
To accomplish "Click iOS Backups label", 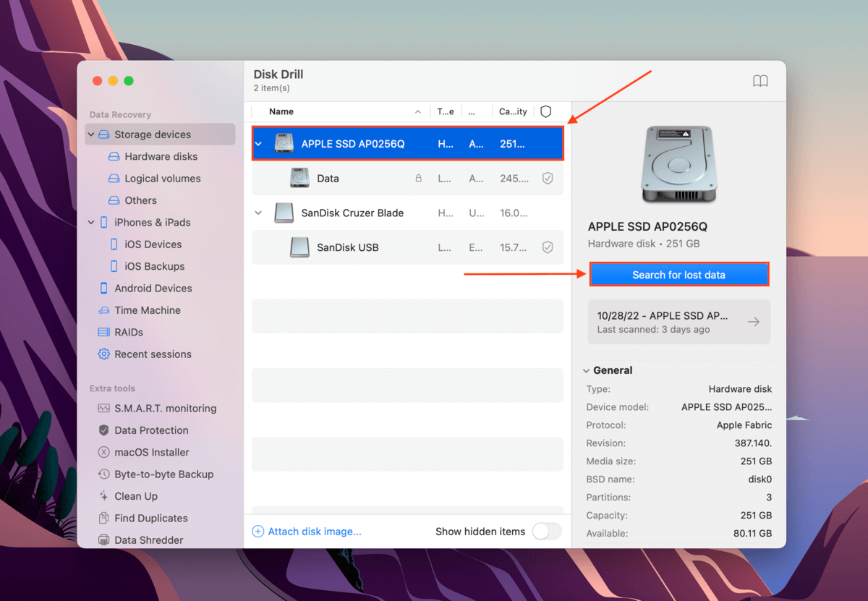I will (x=155, y=266).
